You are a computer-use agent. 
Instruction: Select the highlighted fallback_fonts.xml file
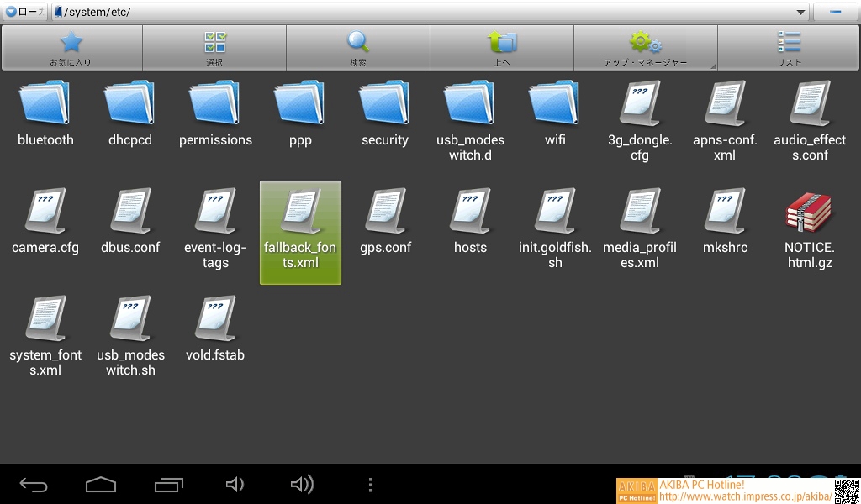(x=300, y=233)
